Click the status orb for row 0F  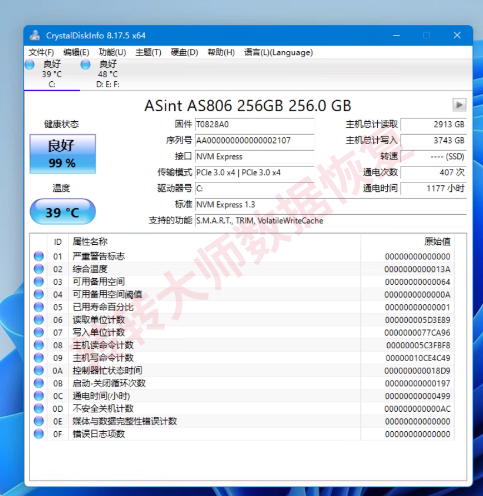(x=39, y=434)
